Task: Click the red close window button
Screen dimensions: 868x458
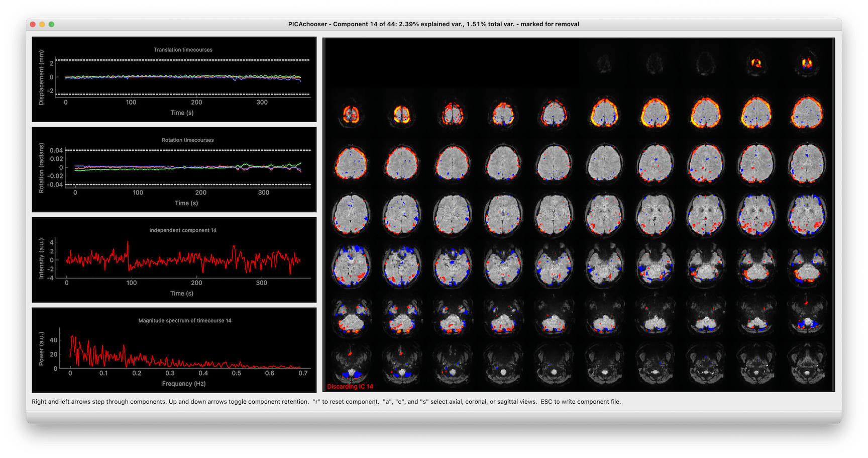Action: pyautogui.click(x=33, y=24)
